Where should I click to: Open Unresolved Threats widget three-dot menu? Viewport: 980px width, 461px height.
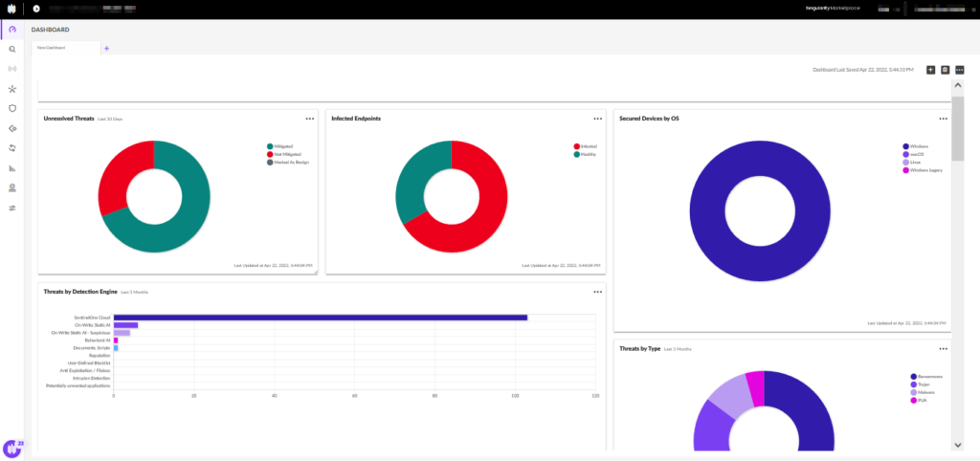coord(310,119)
